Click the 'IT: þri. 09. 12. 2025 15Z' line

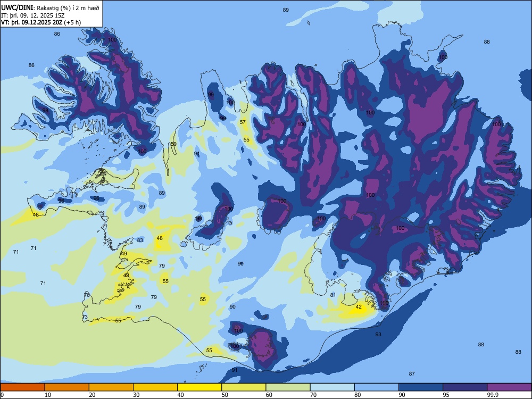[x=33, y=15]
